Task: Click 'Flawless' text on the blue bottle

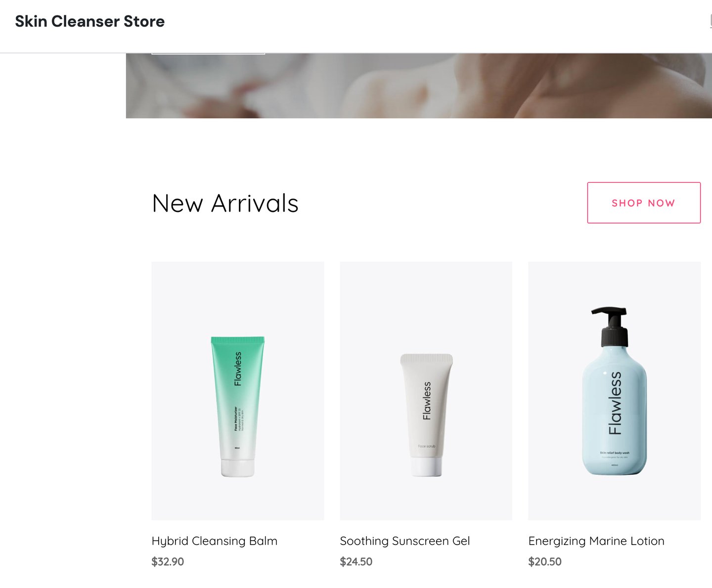Action: [x=614, y=403]
